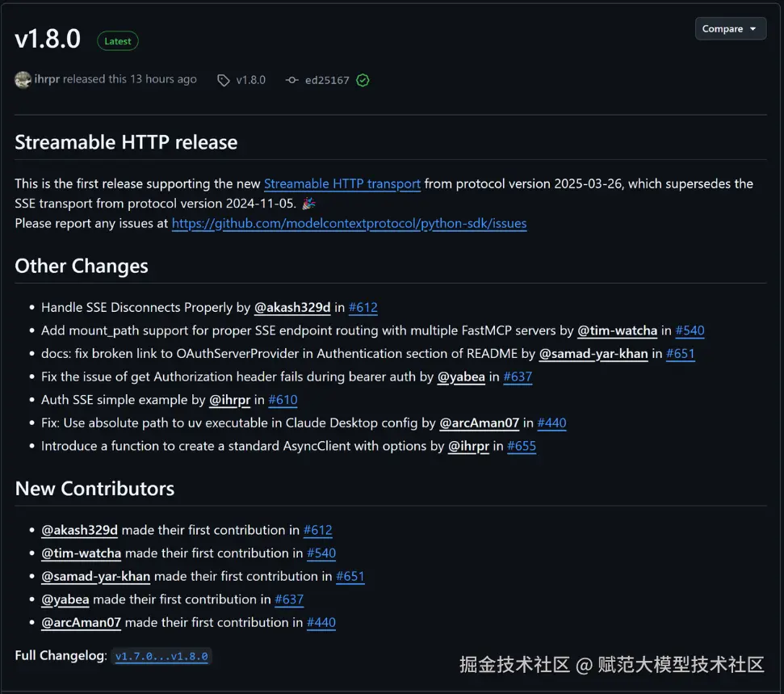Click the green verified check icon
Screen dimensions: 784x694
click(x=363, y=80)
